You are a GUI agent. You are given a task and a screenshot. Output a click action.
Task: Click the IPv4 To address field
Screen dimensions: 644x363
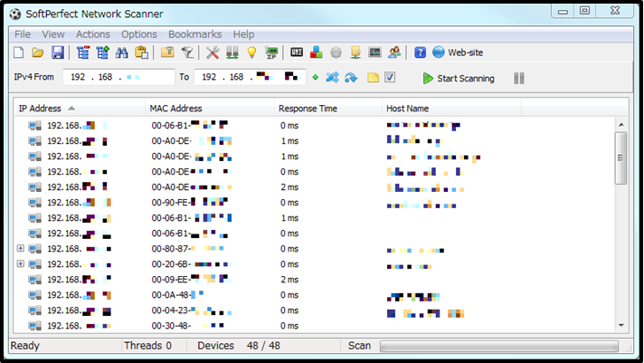pyautogui.click(x=251, y=77)
